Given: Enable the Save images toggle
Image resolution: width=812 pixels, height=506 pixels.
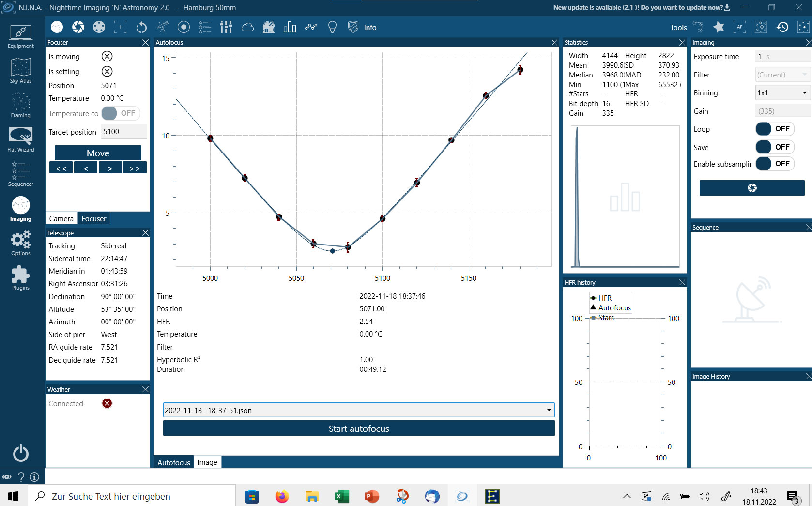Looking at the screenshot, I should (x=775, y=147).
